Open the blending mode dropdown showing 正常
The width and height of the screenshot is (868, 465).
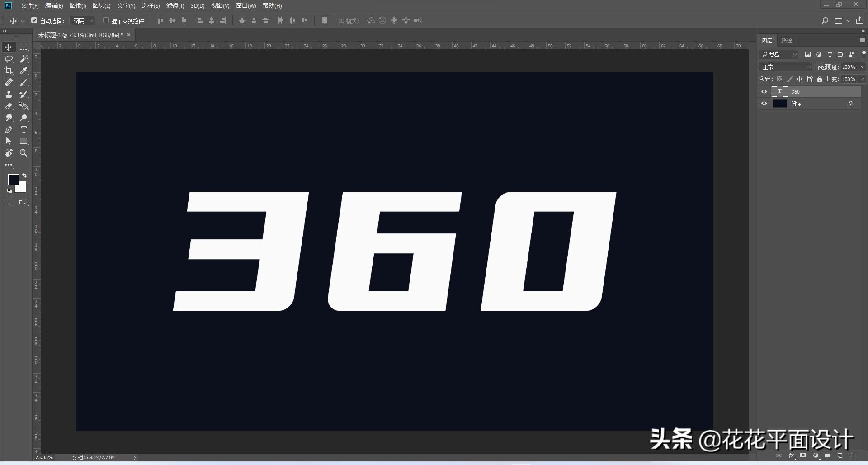point(785,66)
